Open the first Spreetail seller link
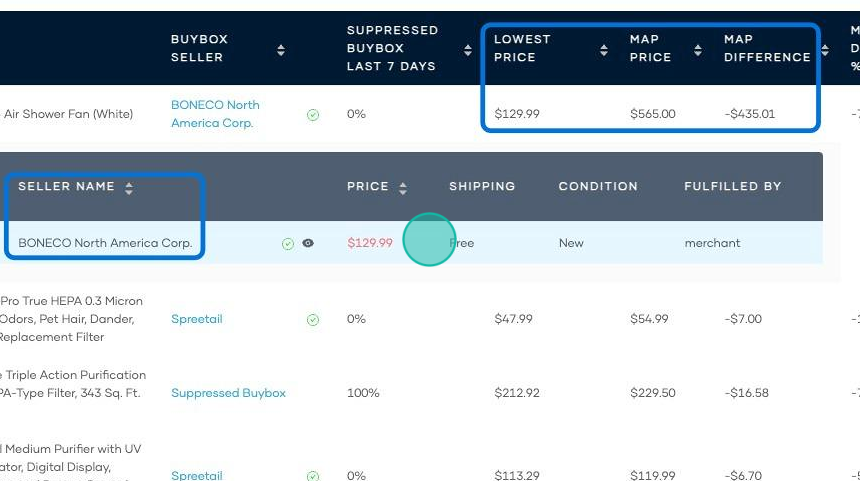This screenshot has width=860, height=481. tap(197, 319)
